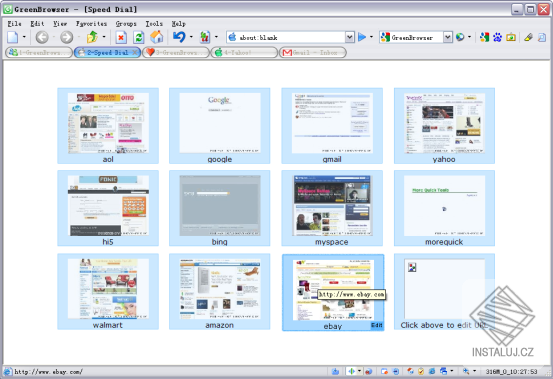Click the find in page icon
The height and width of the screenshot is (379, 553).
pos(542,37)
